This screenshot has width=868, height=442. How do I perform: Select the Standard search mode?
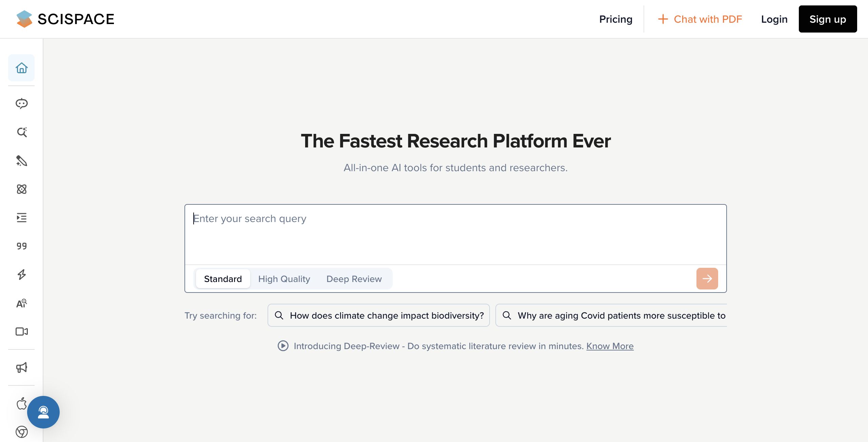[x=223, y=279]
